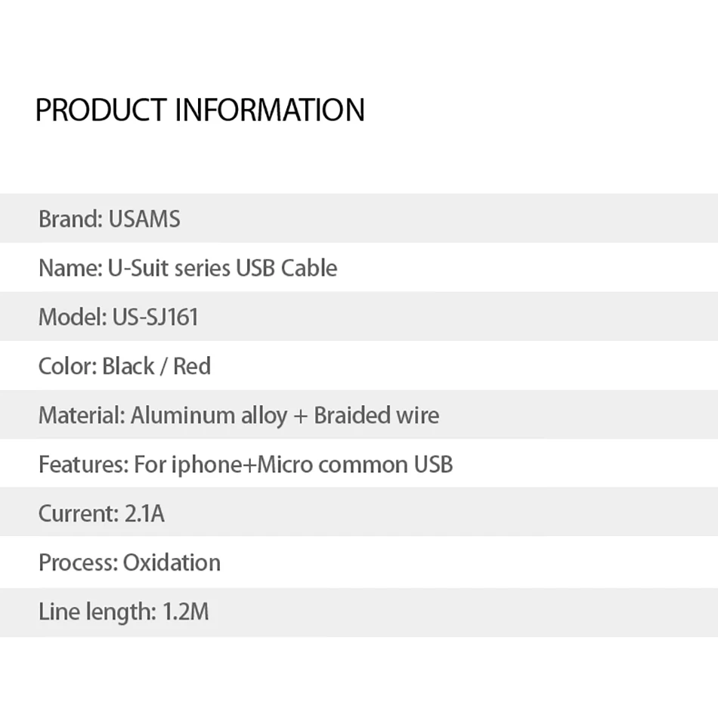Click the 'Current:' label
Viewport: 718px width, 728px height.
tap(78, 513)
